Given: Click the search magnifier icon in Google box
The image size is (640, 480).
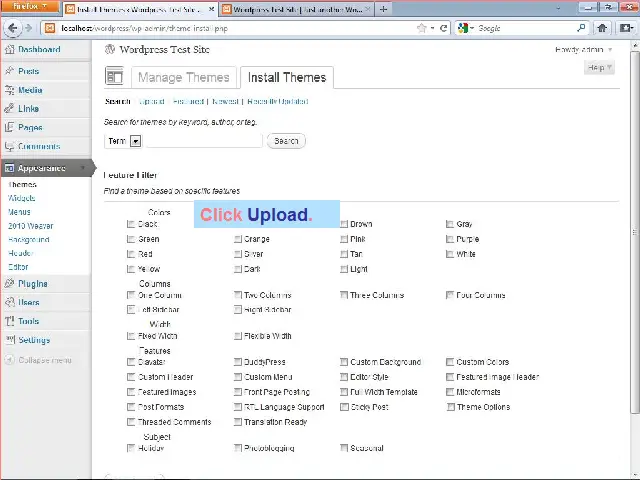Looking at the screenshot, I should pos(581,28).
